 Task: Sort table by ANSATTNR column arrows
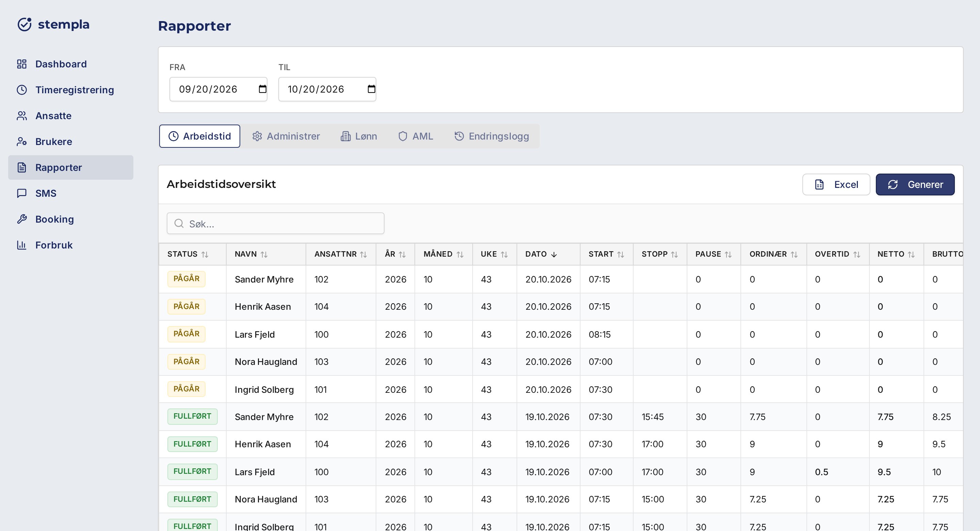(x=363, y=254)
